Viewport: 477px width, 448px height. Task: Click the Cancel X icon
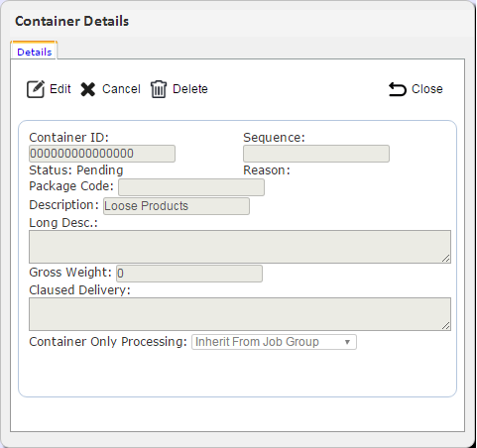click(x=88, y=89)
